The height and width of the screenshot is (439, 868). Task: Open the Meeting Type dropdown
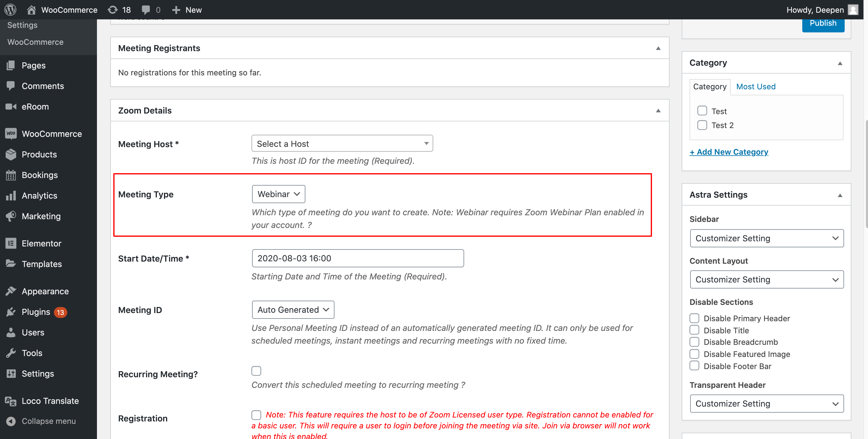click(x=278, y=194)
